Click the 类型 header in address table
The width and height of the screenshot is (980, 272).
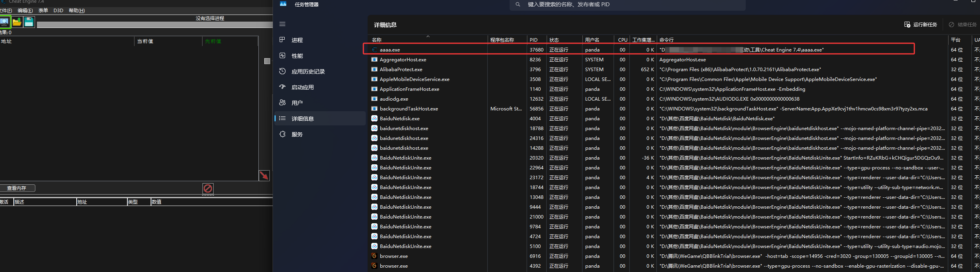click(x=139, y=202)
